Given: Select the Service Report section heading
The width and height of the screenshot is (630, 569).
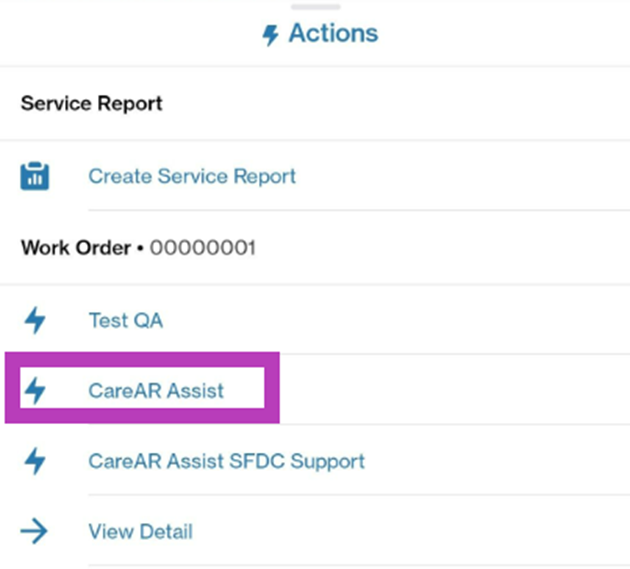Looking at the screenshot, I should click(x=92, y=103).
